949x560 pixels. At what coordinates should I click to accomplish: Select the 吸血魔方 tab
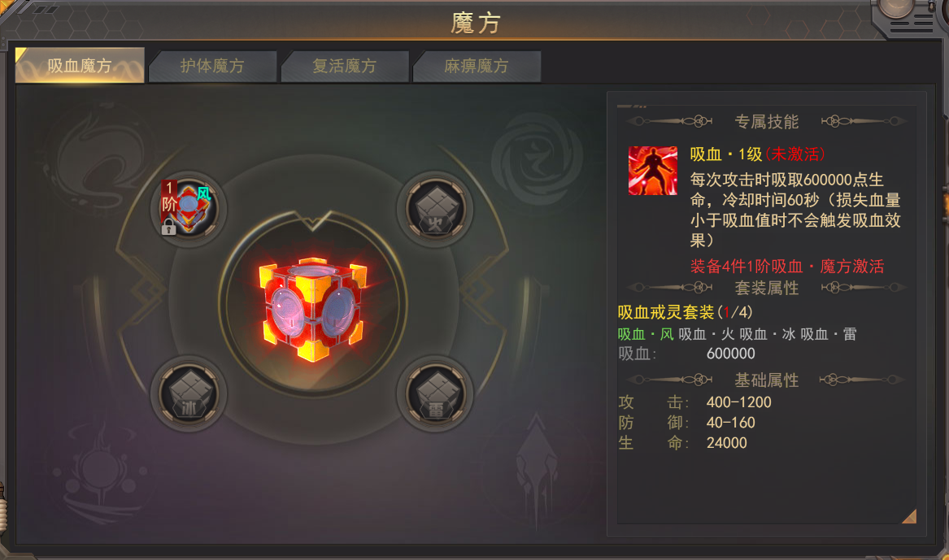click(x=80, y=65)
